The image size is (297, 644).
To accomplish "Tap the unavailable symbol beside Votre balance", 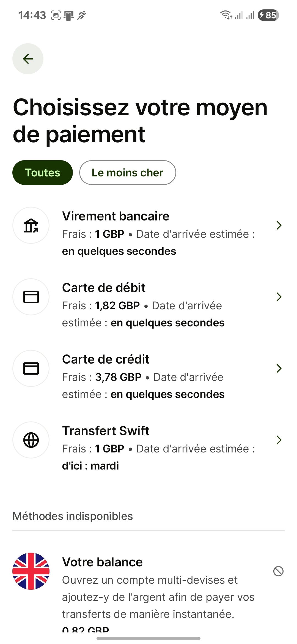I will pyautogui.click(x=278, y=571).
